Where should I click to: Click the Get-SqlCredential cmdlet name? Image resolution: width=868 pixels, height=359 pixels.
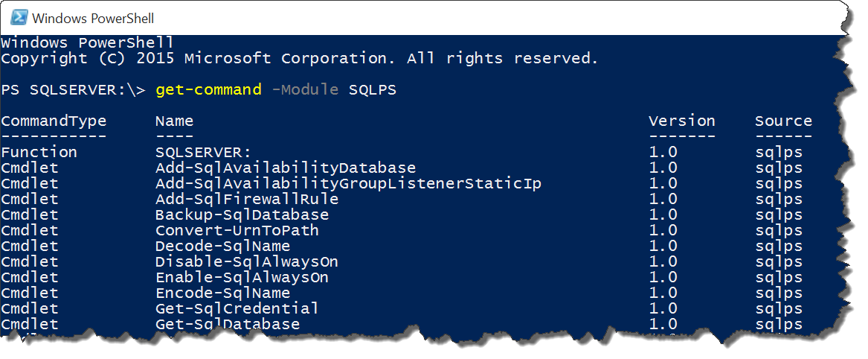(237, 308)
